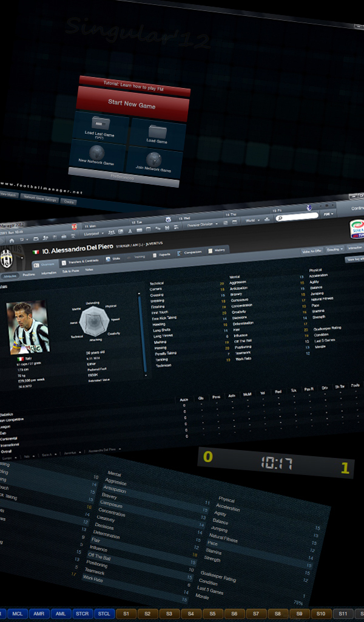Select the S3 substitute button
Viewport: 364px width, 622px height.
[x=169, y=613]
